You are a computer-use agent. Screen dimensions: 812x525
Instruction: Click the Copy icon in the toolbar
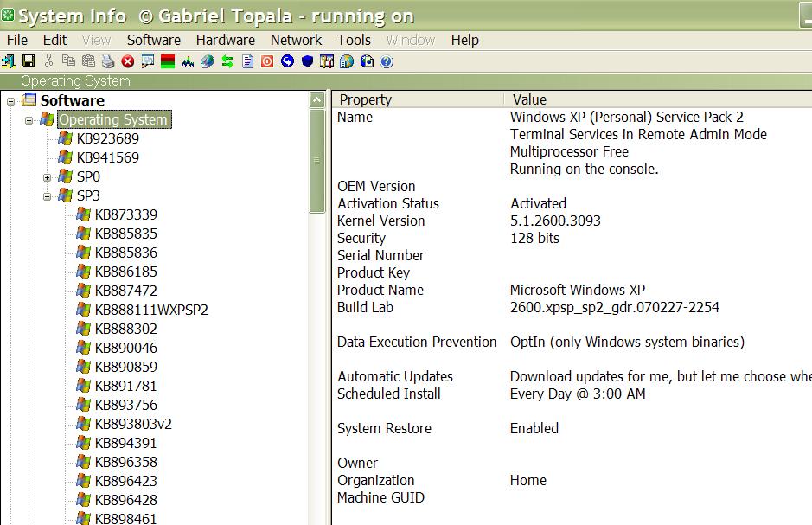tap(68, 61)
